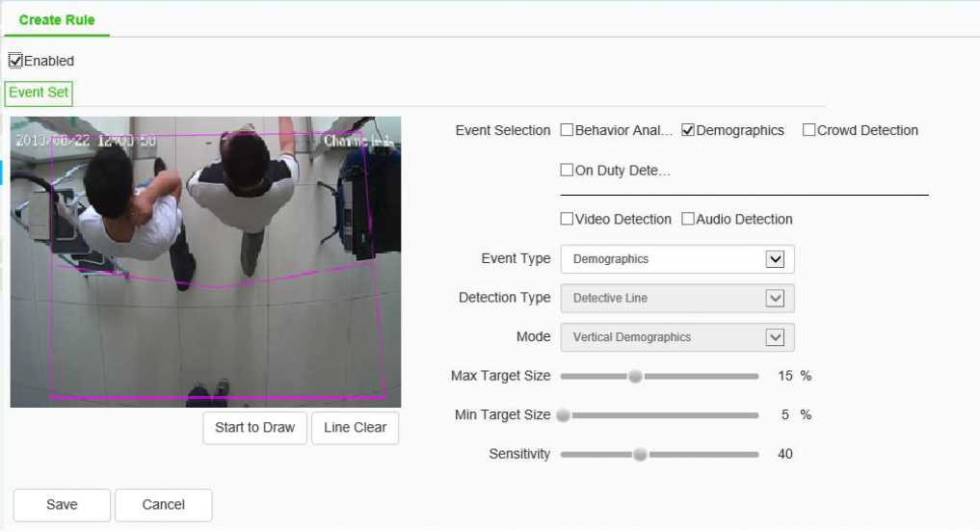Open the Mode dropdown
Viewport: 980px width, 532px height.
[x=775, y=337]
